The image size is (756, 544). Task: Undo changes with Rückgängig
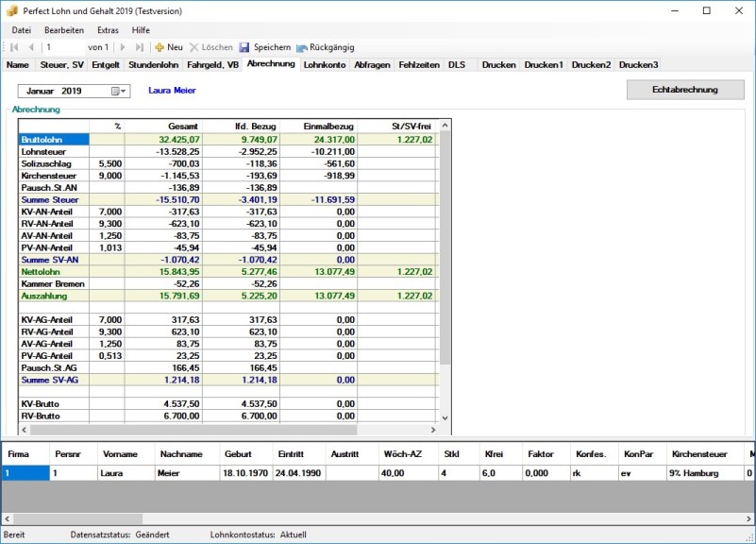tap(326, 47)
